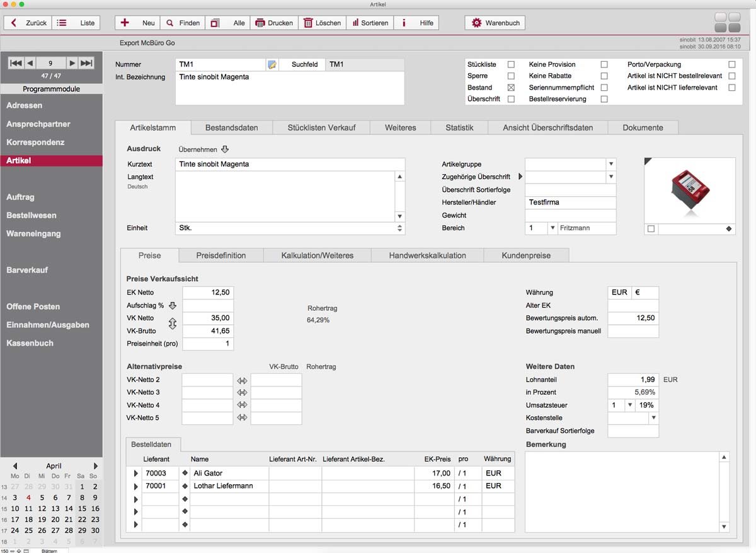Open Warenbuch via the gear icon
This screenshot has width=756, height=553.
coord(476,23)
